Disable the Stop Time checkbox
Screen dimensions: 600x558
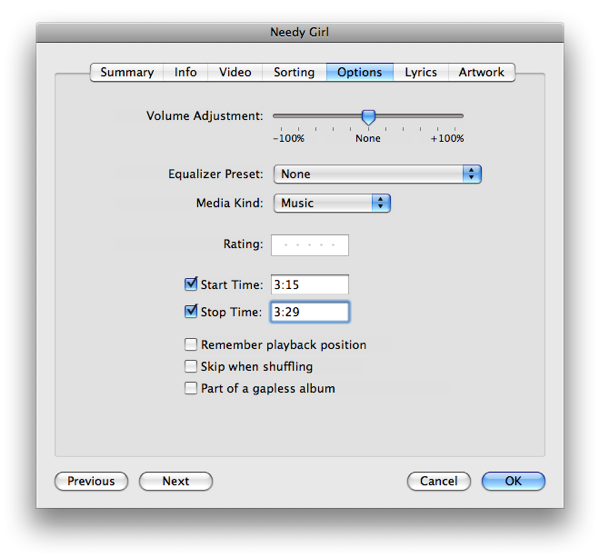click(x=192, y=312)
